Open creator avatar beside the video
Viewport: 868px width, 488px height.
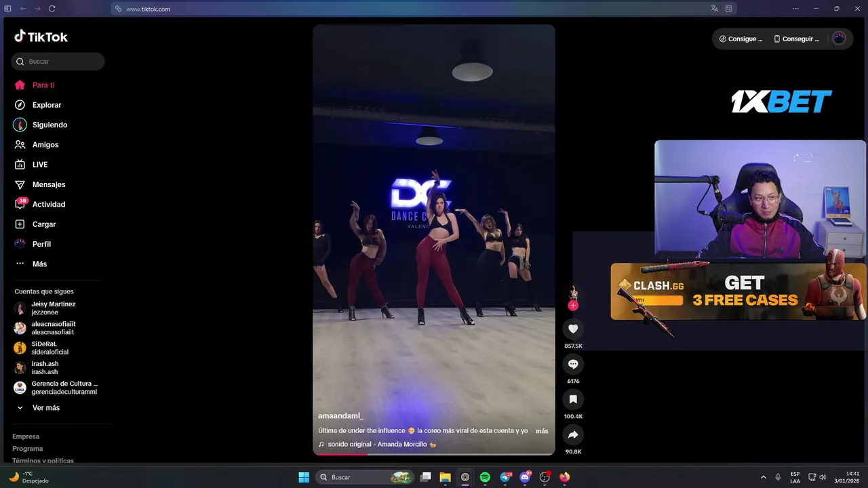point(573,293)
